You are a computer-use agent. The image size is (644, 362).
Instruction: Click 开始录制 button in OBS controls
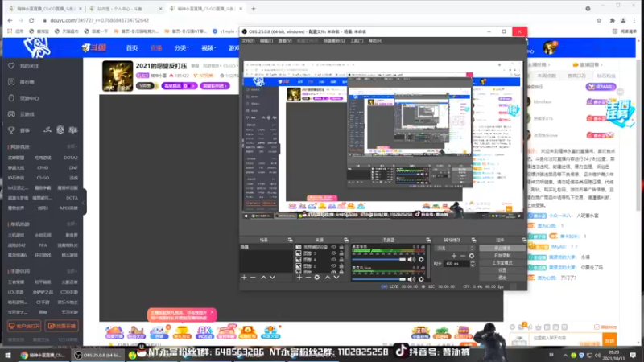click(x=502, y=255)
